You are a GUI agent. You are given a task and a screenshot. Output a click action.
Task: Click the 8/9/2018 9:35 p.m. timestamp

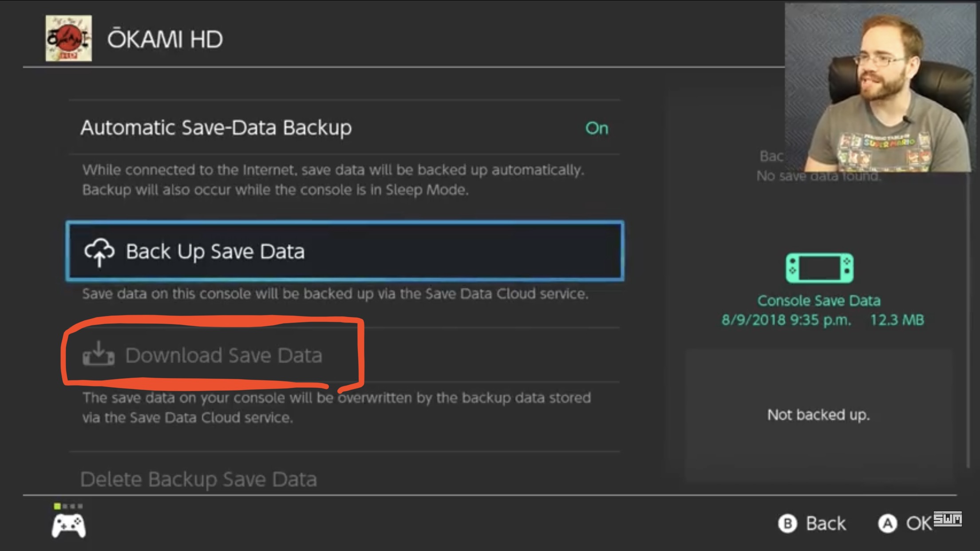click(786, 320)
